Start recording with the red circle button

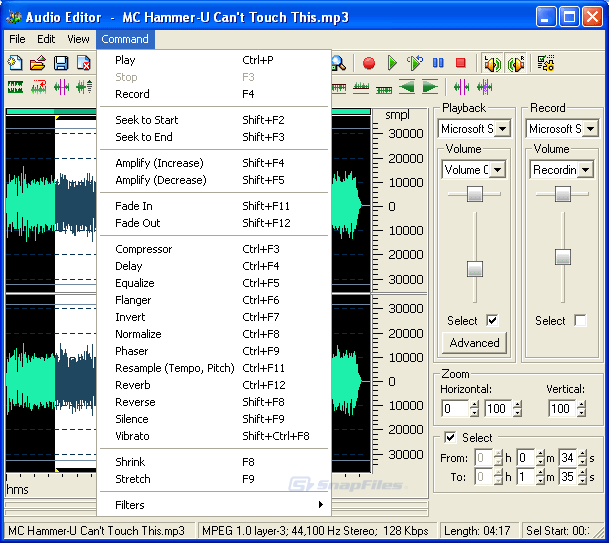(369, 63)
